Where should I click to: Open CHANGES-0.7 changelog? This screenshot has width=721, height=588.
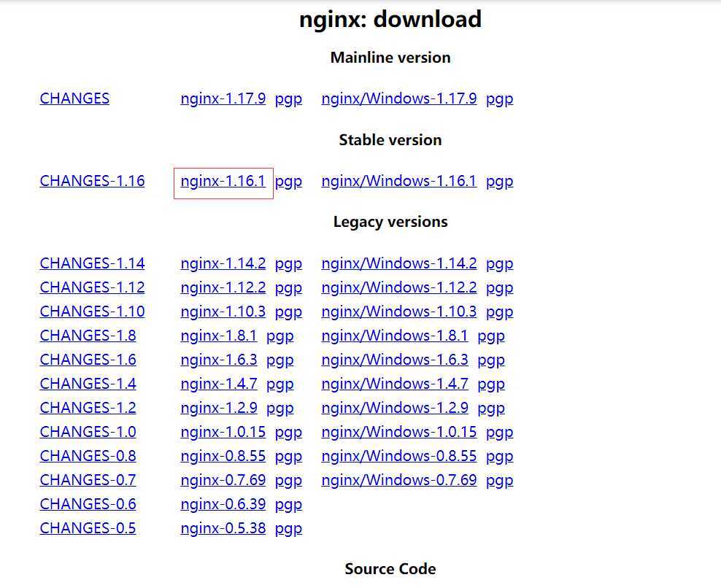click(88, 479)
